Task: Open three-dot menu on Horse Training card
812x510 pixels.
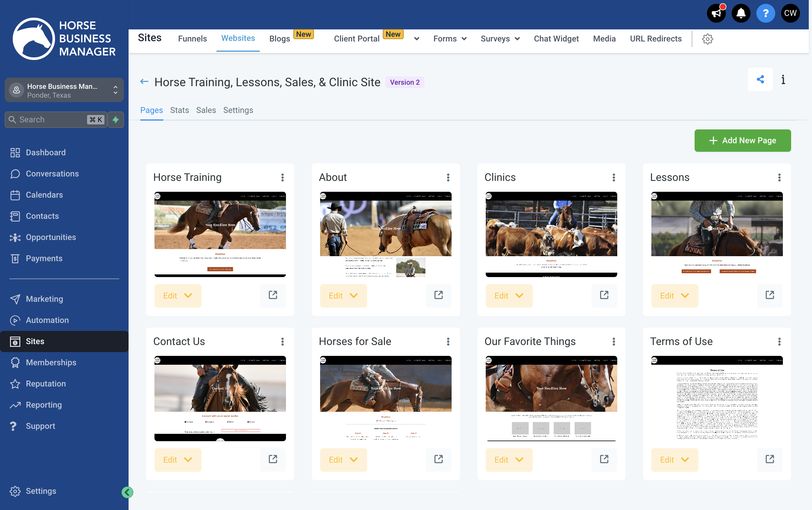Action: coord(282,178)
